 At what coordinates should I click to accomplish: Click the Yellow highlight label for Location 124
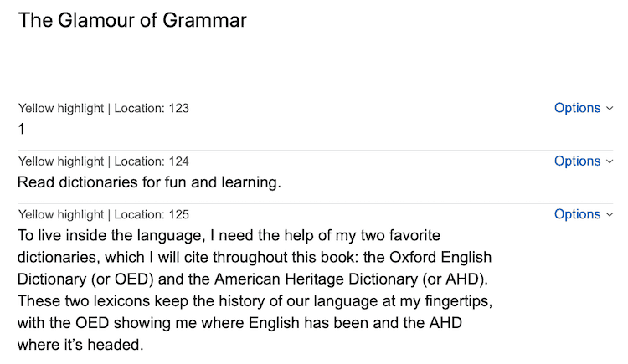[x=61, y=161]
